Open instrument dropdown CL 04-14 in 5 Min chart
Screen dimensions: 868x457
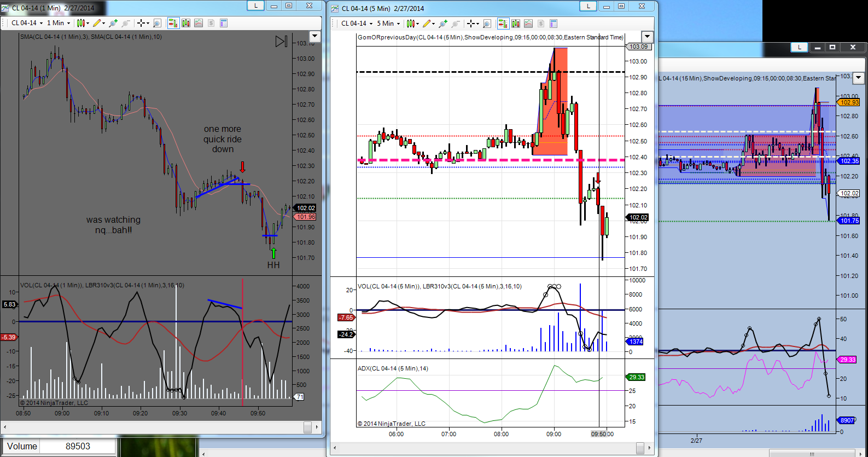(x=357, y=24)
